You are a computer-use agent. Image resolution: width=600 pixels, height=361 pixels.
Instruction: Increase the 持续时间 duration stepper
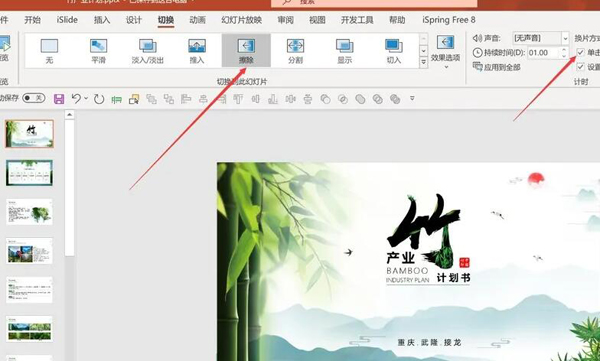[564, 50]
